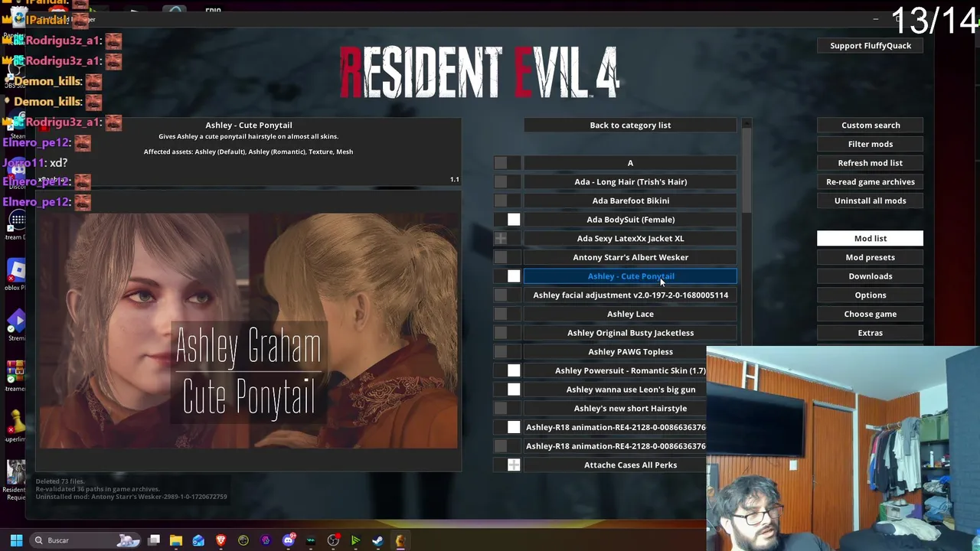Disable Ashley wanna use Leon's big gun toggle
Screen dimensions: 980x551
[507, 390]
